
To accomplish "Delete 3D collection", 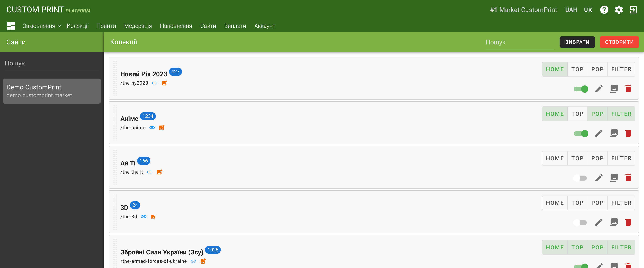I will tap(628, 222).
